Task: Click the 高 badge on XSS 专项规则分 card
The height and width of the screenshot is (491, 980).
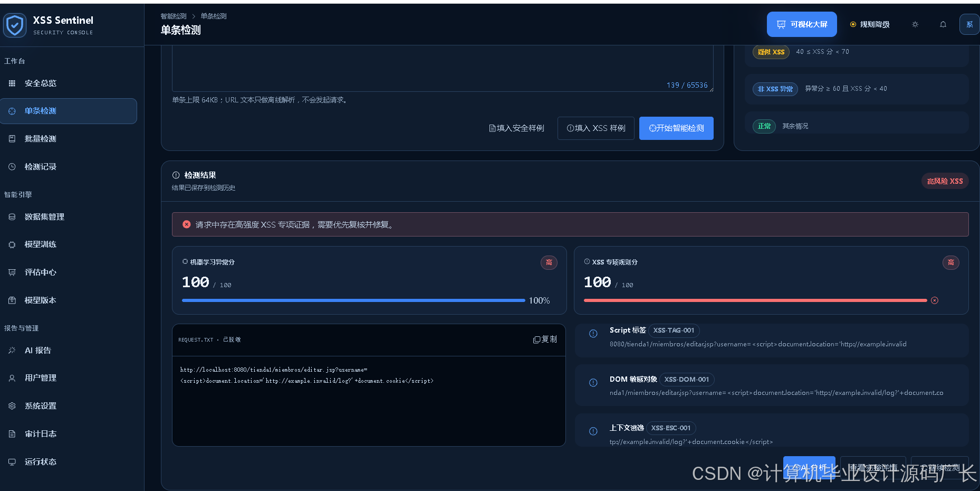Action: [951, 262]
